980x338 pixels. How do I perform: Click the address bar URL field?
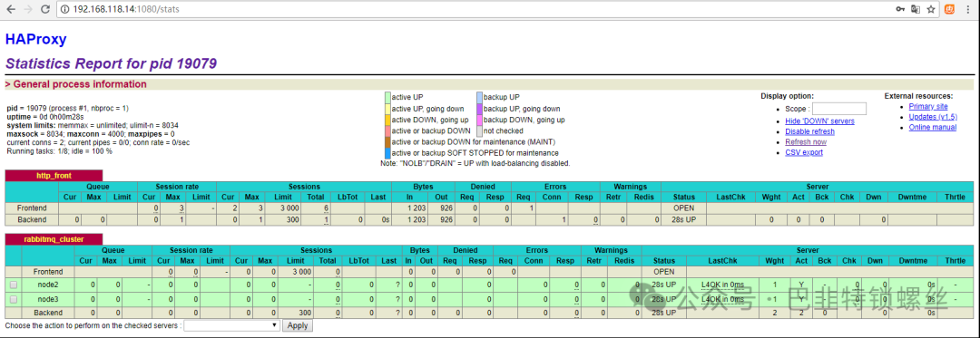click(475, 9)
